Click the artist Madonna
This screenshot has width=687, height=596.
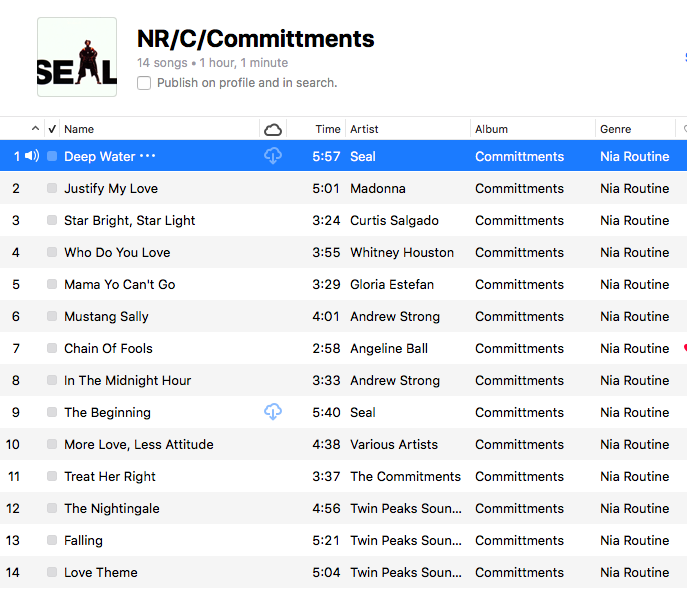point(378,188)
